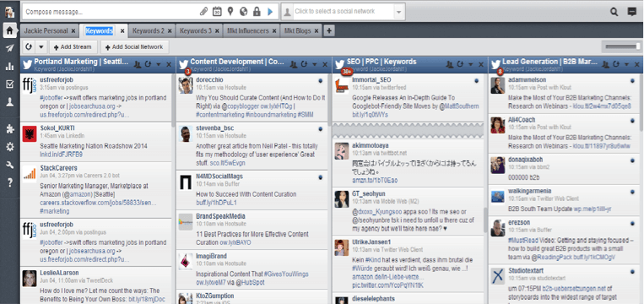This screenshot has width=644, height=304.
Task: Click Content Development stream scrollbar
Action: click(329, 100)
